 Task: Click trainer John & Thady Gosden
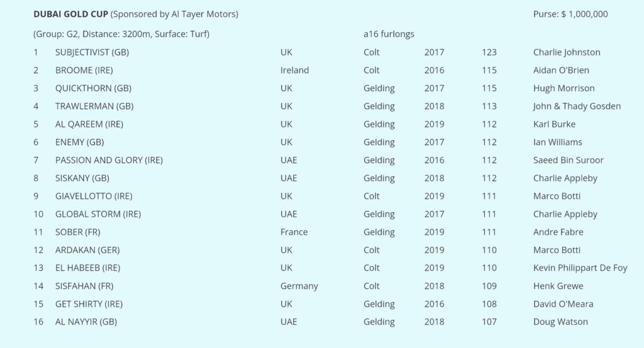point(577,106)
